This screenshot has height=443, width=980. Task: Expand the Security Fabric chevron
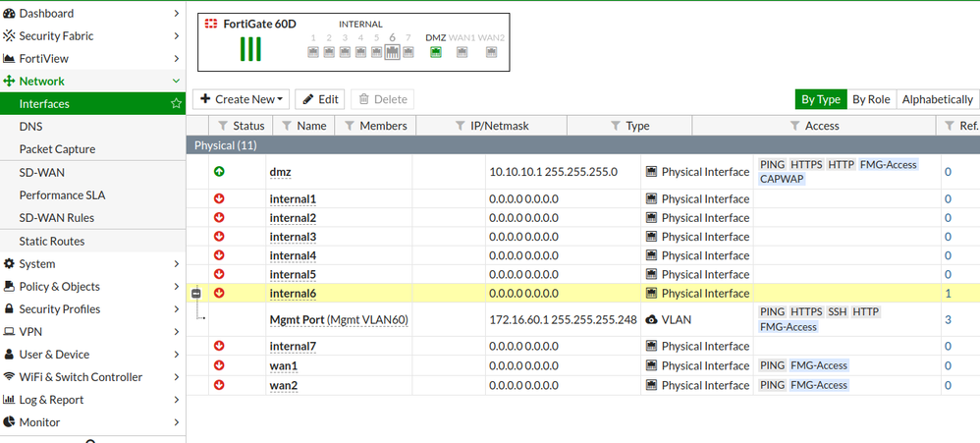click(176, 35)
